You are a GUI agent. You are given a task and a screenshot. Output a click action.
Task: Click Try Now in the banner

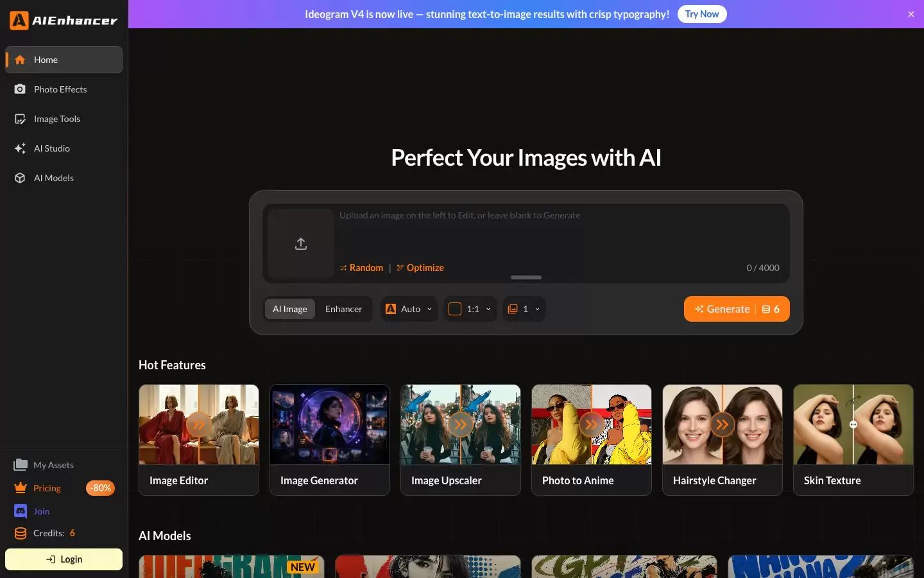(702, 14)
